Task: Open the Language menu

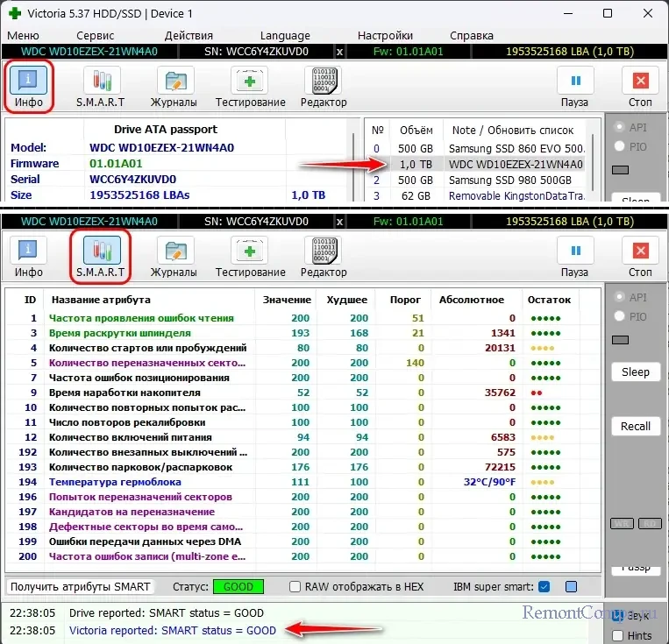Action: [x=285, y=35]
